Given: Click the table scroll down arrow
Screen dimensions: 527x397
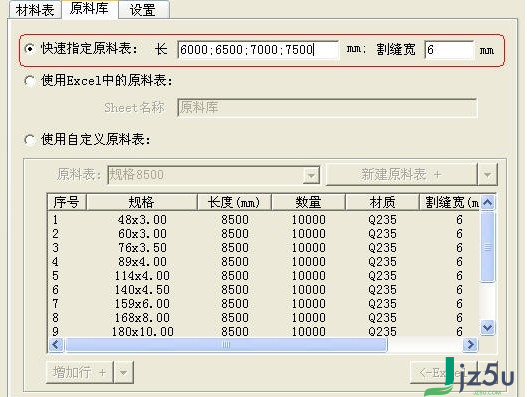Looking at the screenshot, I should coord(487,327).
